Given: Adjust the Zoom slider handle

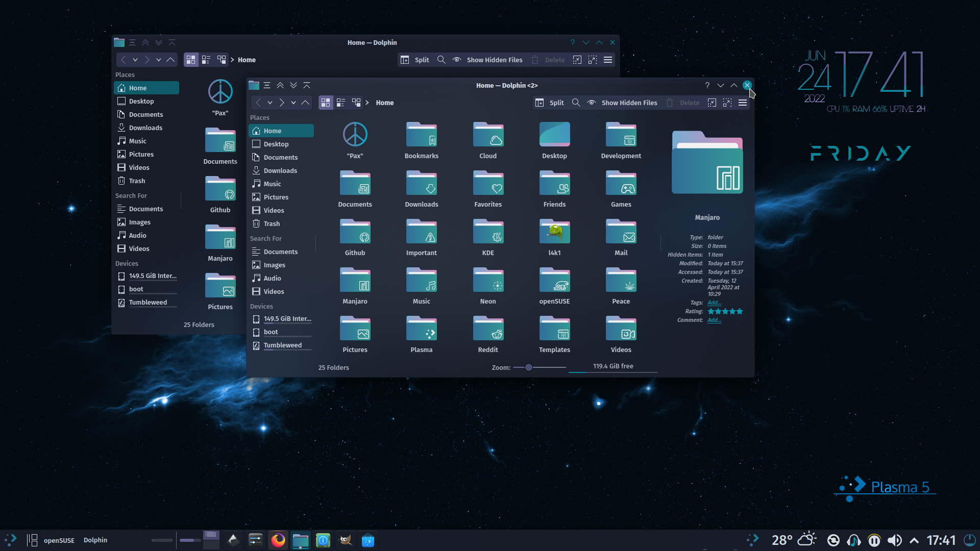Looking at the screenshot, I should (529, 367).
